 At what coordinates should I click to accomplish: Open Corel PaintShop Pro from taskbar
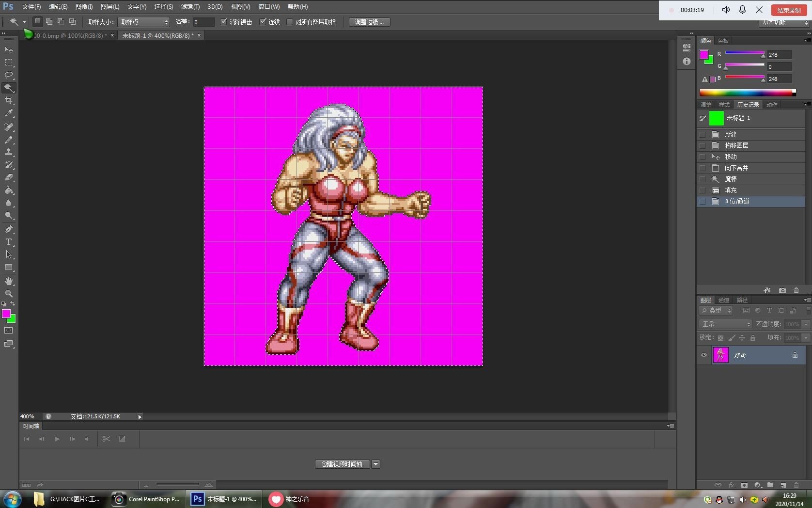click(147, 499)
